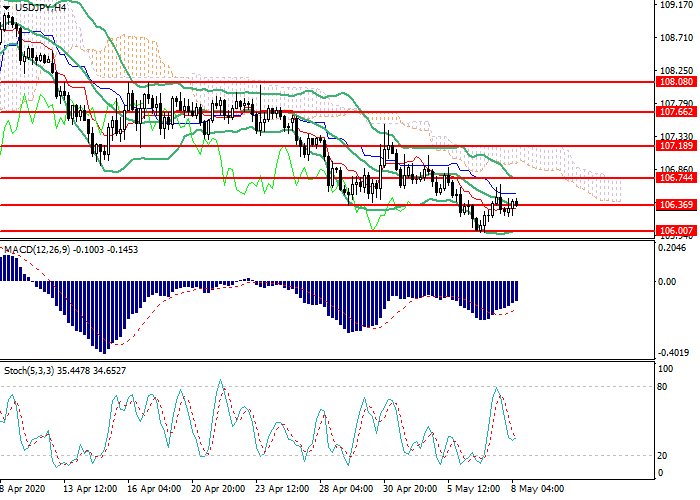
Task: Click the triangle arrow beside USDJPY,H4
Action: coord(7,7)
